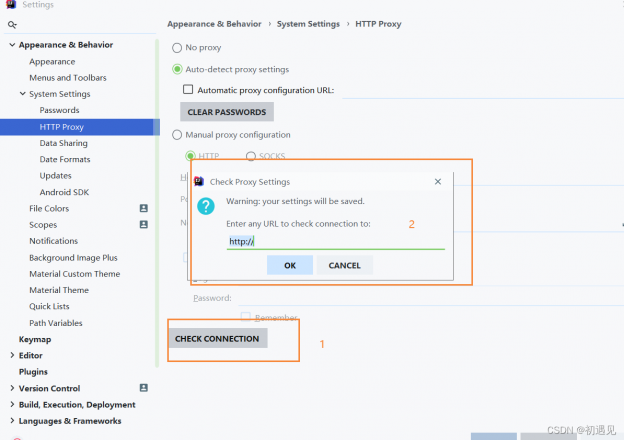The height and width of the screenshot is (440, 624).
Task: Close the Check Proxy Settings dialog
Action: (x=438, y=182)
